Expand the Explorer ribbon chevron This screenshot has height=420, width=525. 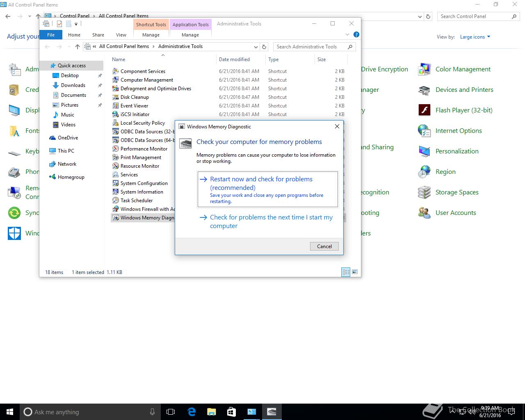[347, 35]
